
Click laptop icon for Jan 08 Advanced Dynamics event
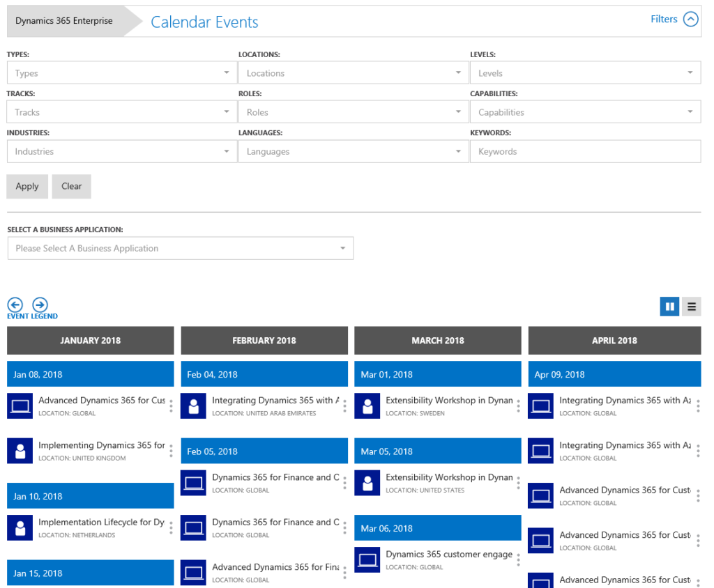(x=20, y=406)
